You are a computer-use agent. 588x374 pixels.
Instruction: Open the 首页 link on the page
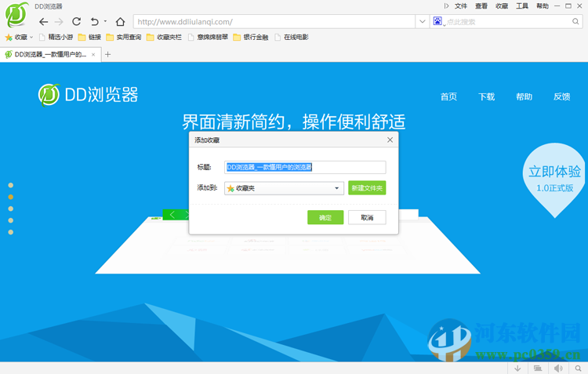(x=448, y=96)
